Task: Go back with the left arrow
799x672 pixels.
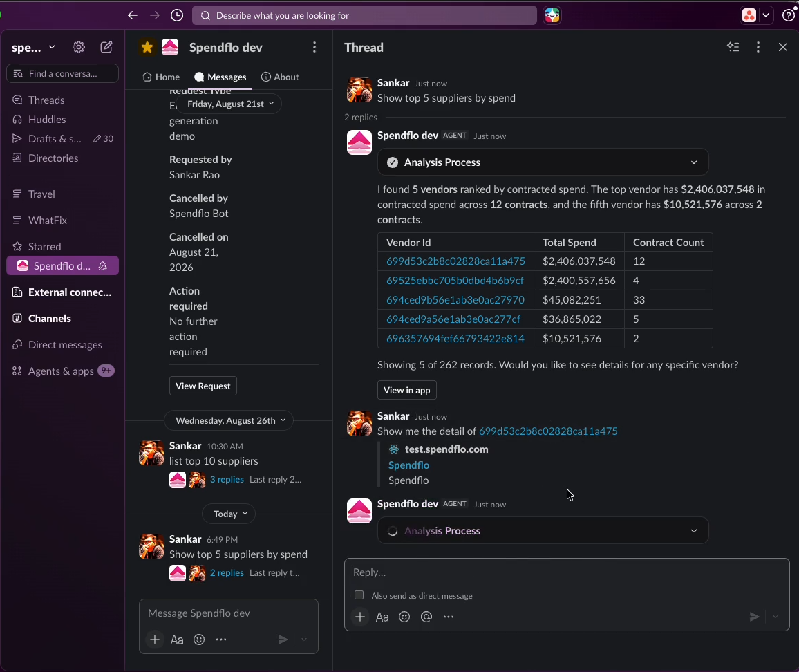Action: 133,15
